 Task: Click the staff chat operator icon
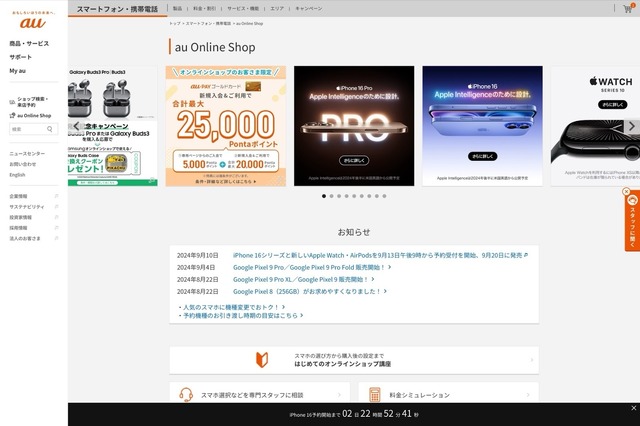pyautogui.click(x=633, y=200)
